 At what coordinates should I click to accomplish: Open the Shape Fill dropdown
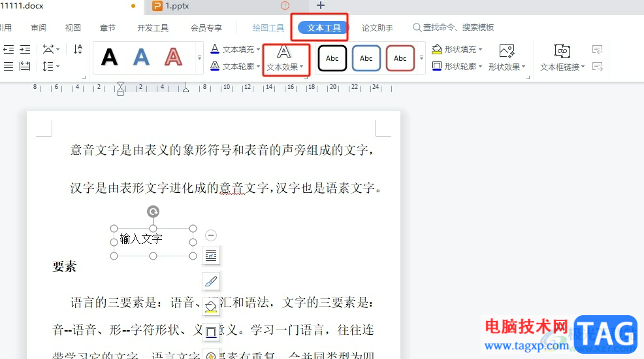tap(457, 49)
